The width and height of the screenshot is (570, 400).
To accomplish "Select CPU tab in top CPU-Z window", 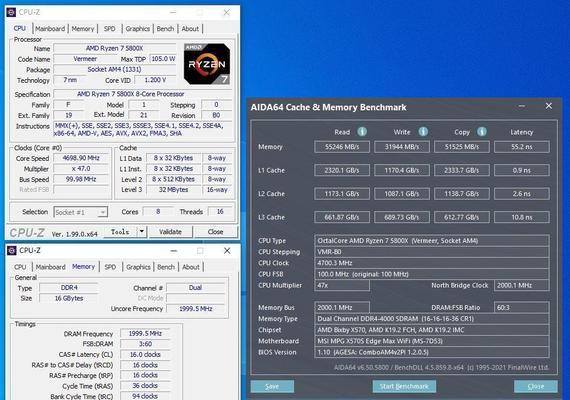I will coord(20,28).
